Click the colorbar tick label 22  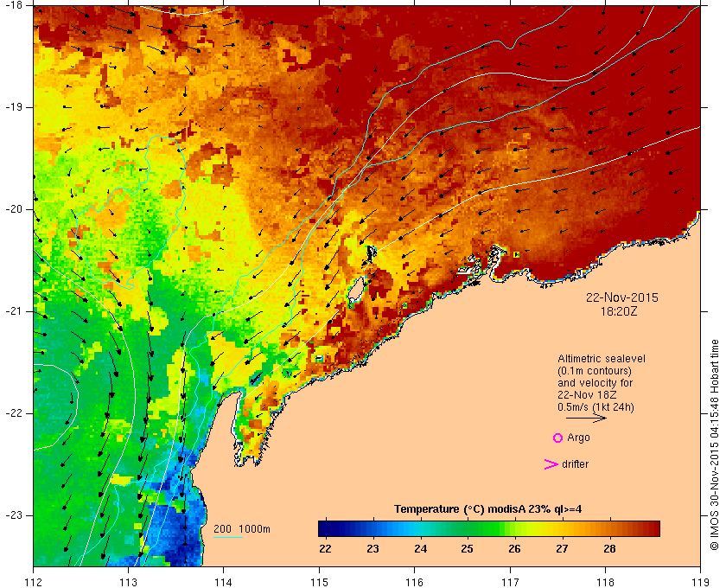[x=326, y=549]
